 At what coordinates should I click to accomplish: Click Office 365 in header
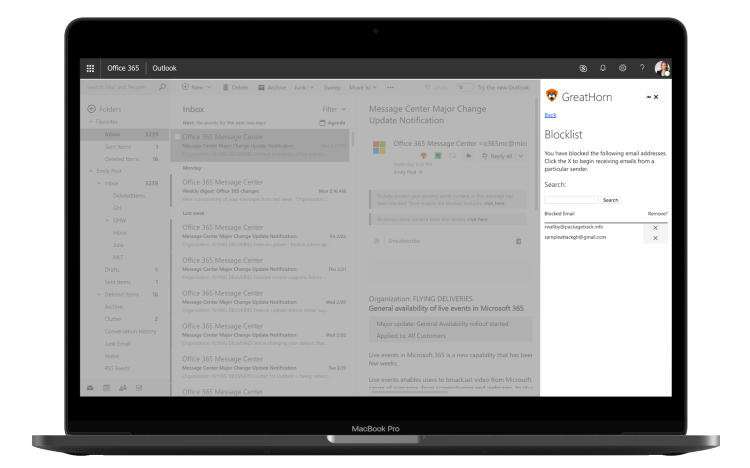point(123,68)
